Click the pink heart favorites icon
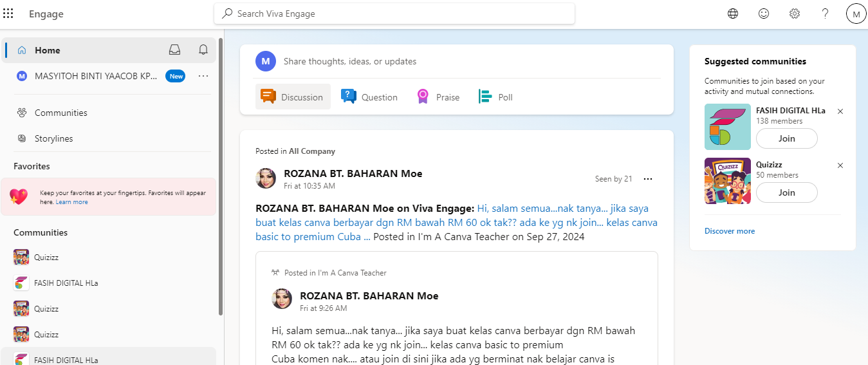The image size is (868, 365). click(19, 196)
